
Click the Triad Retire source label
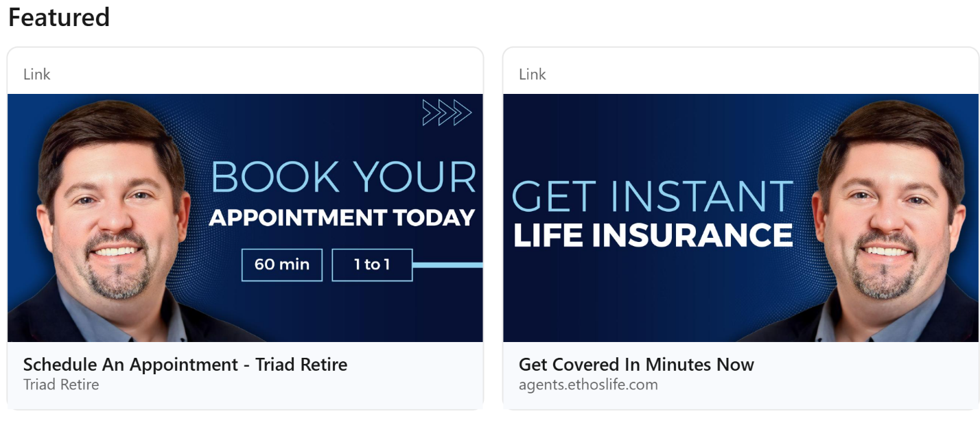61,385
